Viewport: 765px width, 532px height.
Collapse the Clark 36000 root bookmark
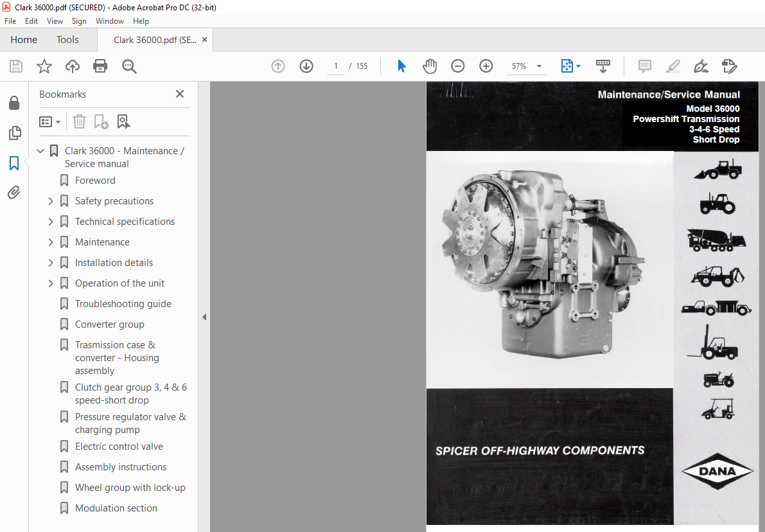(x=40, y=151)
